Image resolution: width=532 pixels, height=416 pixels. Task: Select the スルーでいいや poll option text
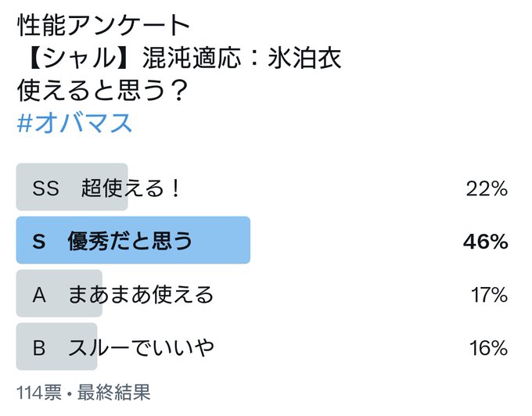coord(141,347)
